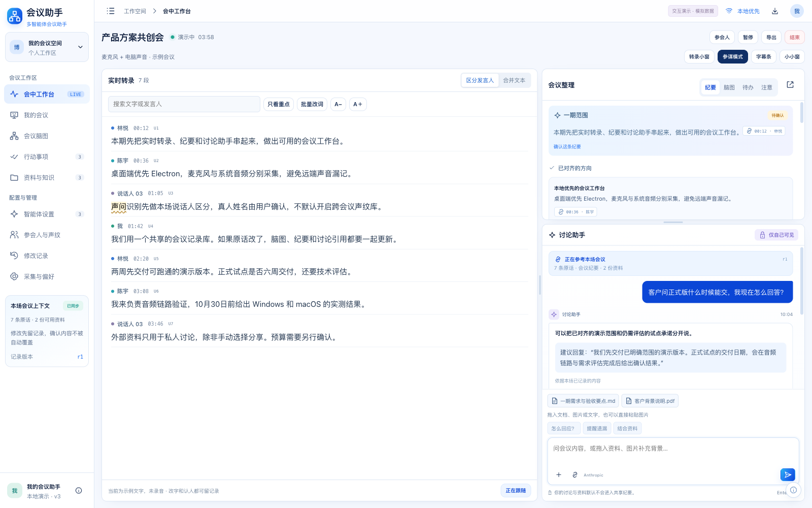Toggle the sidebar list icon

point(111,11)
